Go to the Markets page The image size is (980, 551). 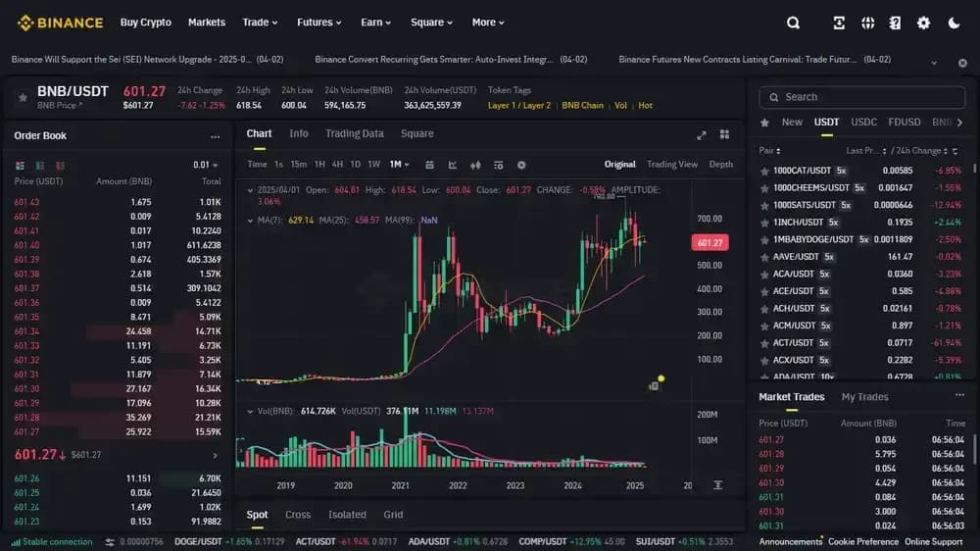(x=206, y=23)
